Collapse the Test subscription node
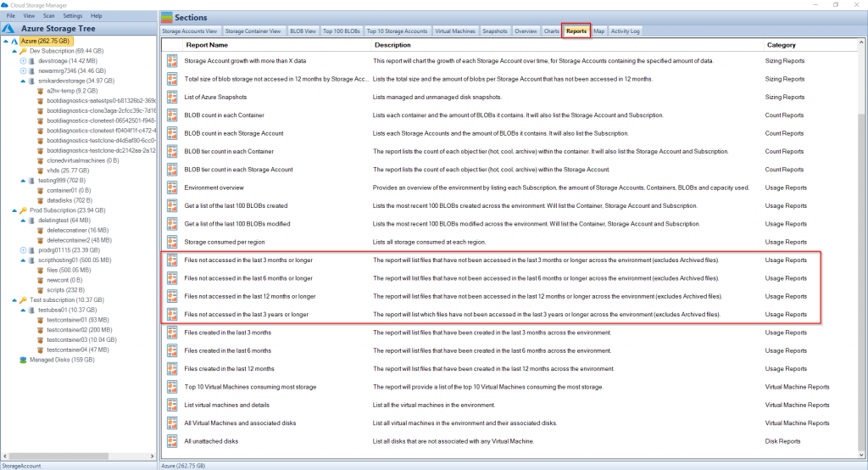 [14, 300]
